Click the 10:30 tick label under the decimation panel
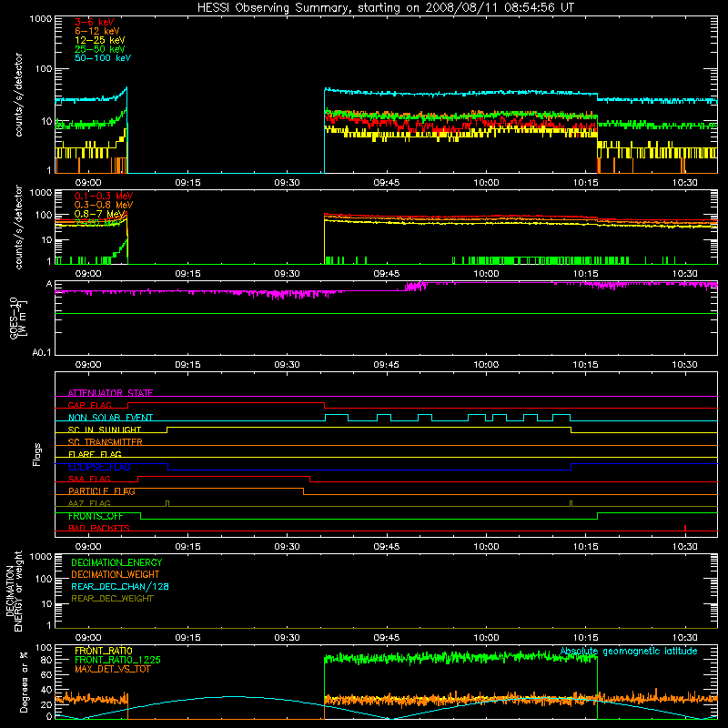 685,638
